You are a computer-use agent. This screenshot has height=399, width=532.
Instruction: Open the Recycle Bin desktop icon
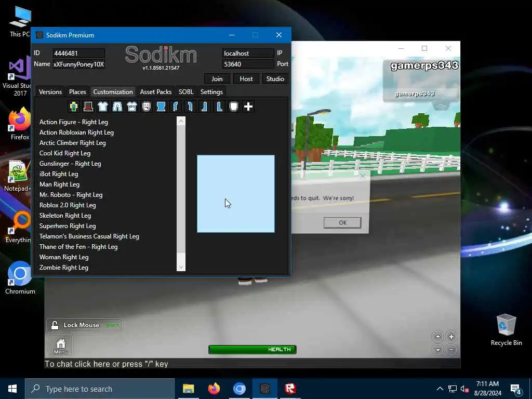[x=506, y=330]
